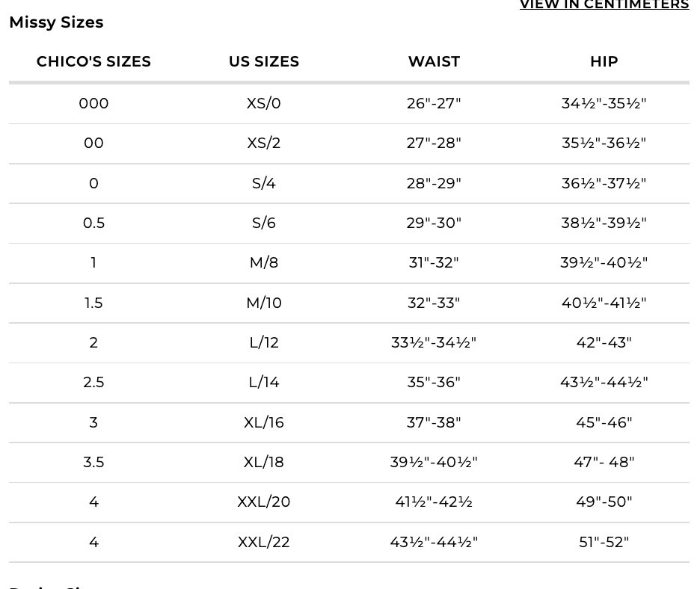Click the XL/16 US size cell

264,422
